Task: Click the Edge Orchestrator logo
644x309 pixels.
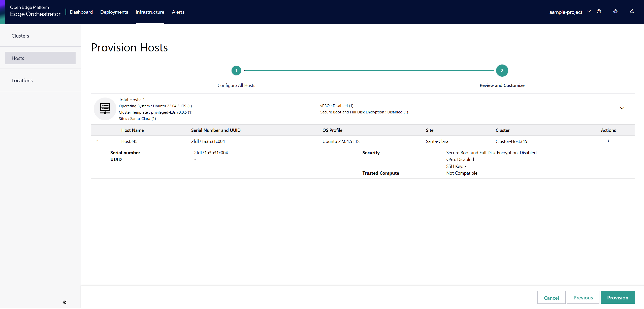Action: pos(35,11)
